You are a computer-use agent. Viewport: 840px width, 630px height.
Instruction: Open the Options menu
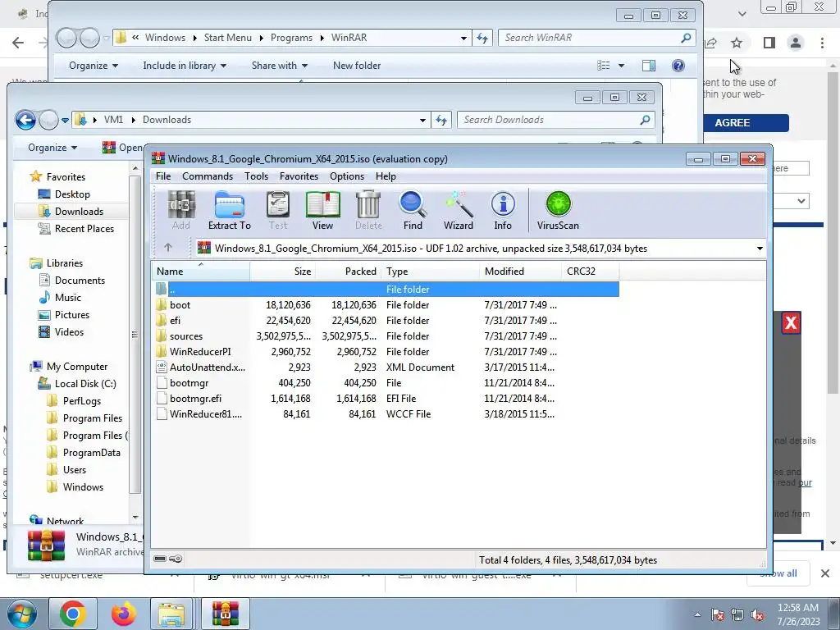pos(347,176)
